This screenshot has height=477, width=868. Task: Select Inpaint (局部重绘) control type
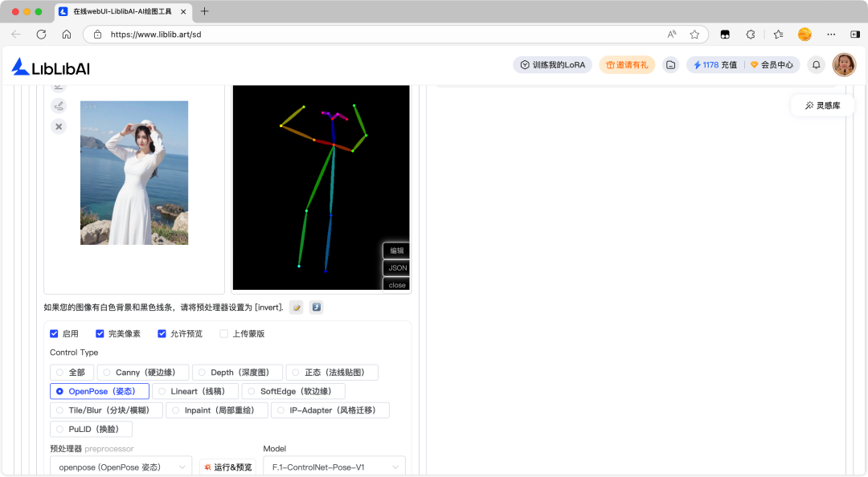(217, 410)
